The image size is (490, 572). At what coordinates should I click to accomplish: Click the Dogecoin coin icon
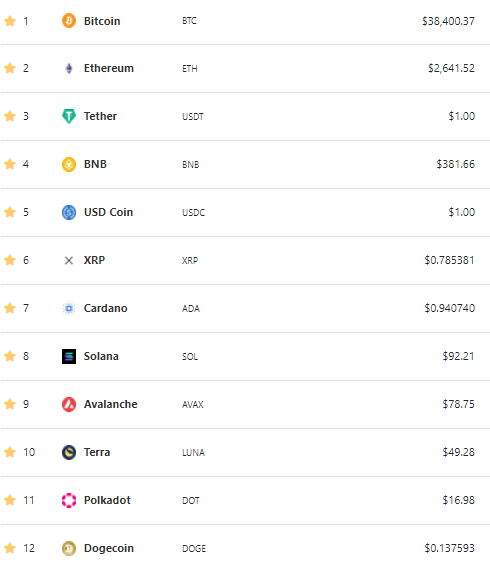(x=69, y=548)
